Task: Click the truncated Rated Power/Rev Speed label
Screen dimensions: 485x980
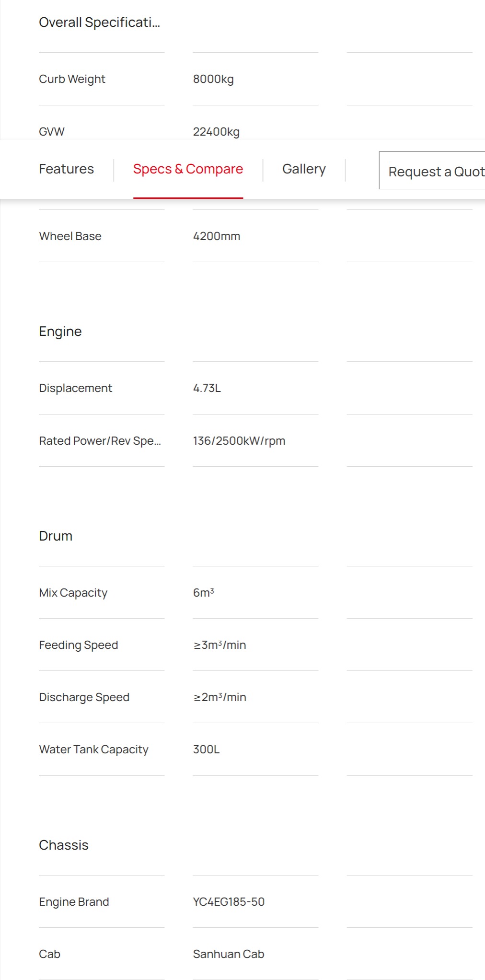Action: (100, 441)
